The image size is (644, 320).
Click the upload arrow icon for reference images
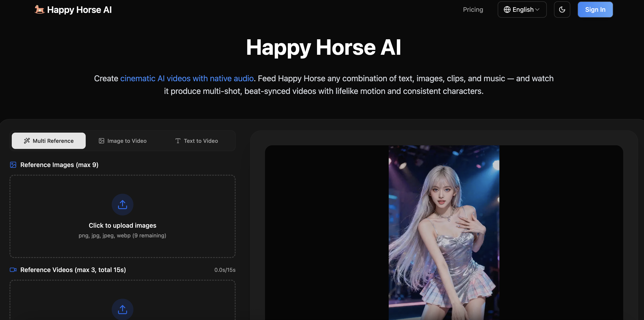(123, 205)
